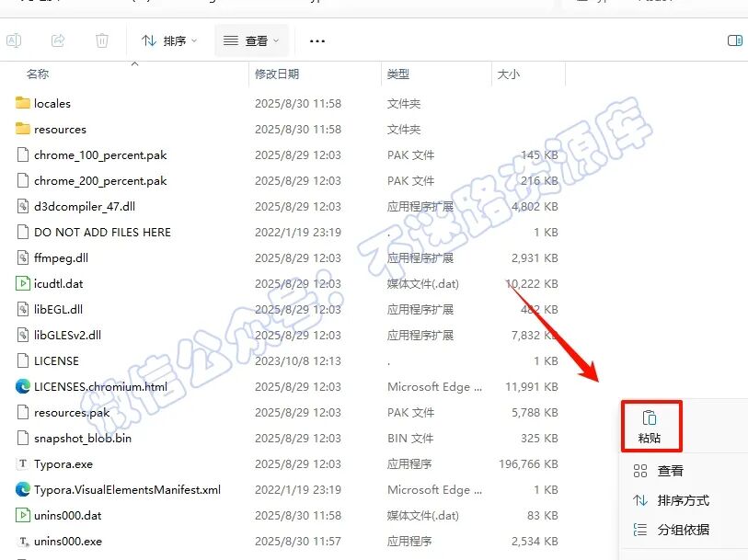Click file name LICENSES.chromium.html
Screen dimensions: 748x560
tap(100, 386)
